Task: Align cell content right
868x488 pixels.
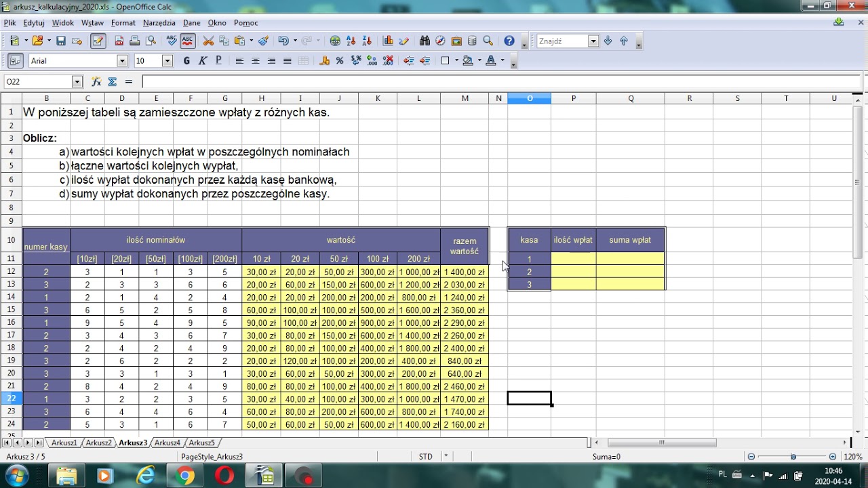Action: pyautogui.click(x=271, y=60)
